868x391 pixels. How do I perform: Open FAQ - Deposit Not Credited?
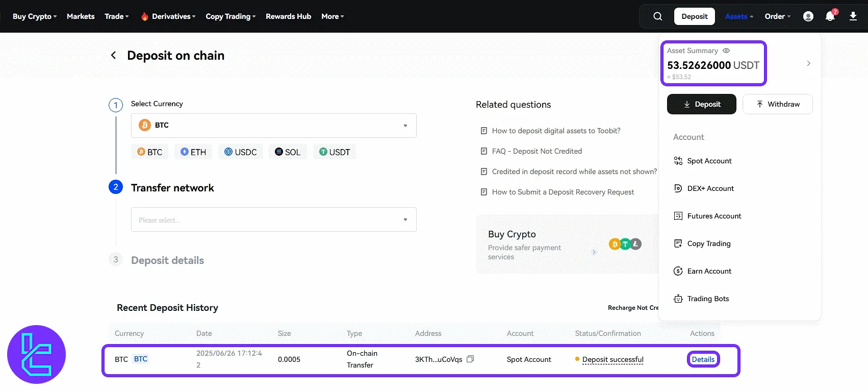pyautogui.click(x=537, y=151)
